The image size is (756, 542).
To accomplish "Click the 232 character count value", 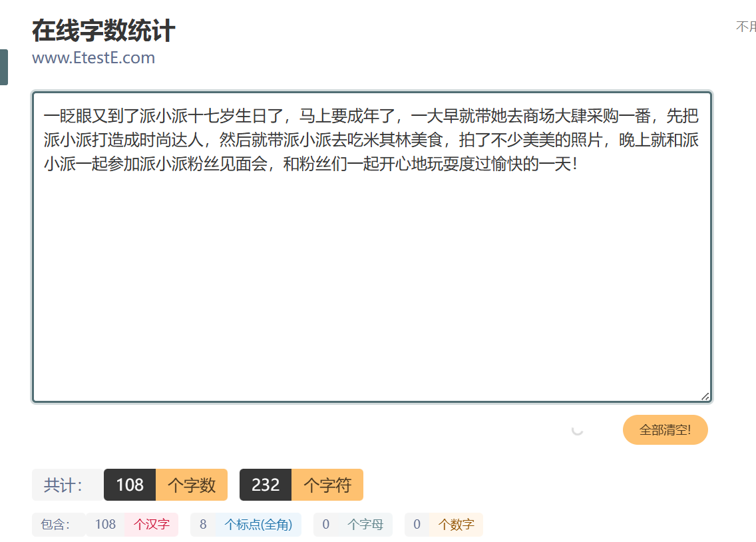I will [x=266, y=485].
